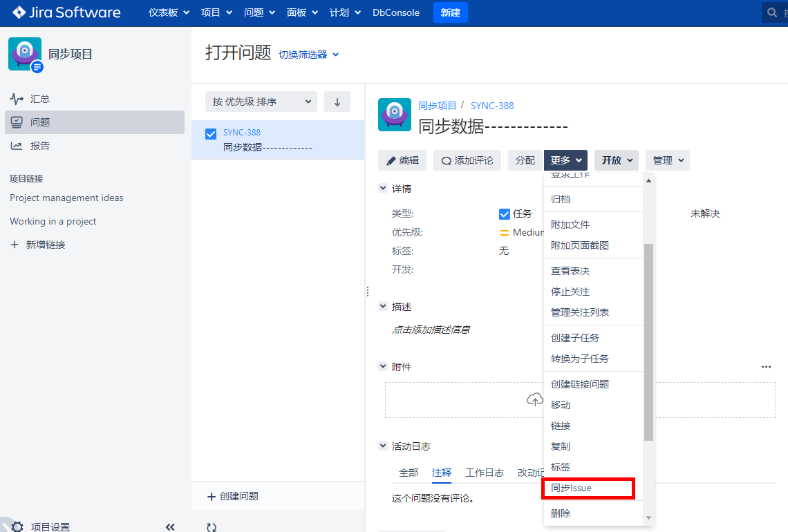
Task: Collapse the 活动日志 activity section
Action: [383, 446]
